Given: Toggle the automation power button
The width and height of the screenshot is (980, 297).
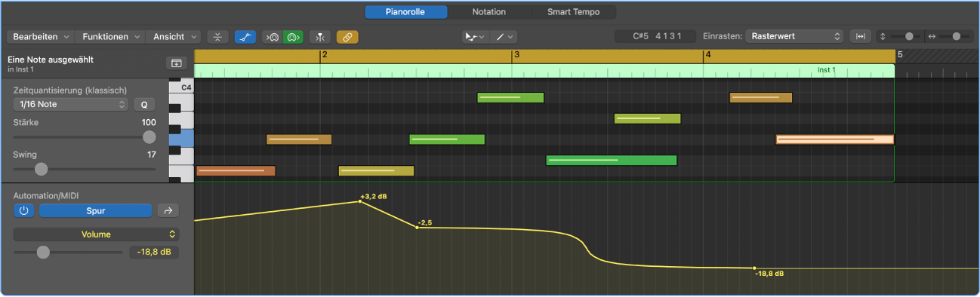Looking at the screenshot, I should (x=23, y=210).
